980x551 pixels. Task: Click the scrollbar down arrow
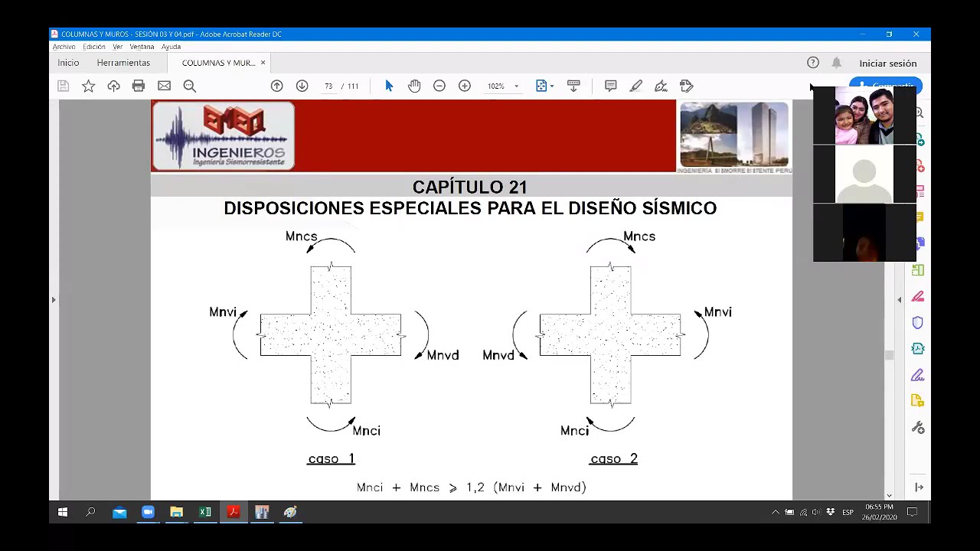[889, 495]
